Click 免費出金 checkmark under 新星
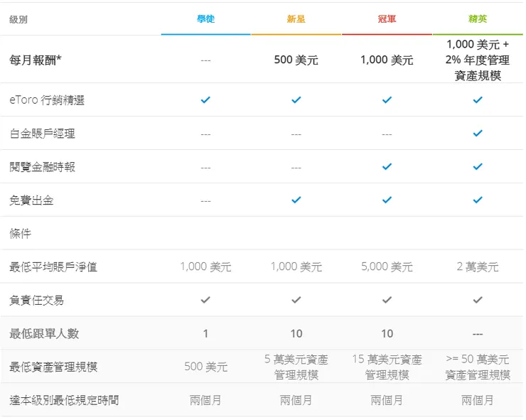The height and width of the screenshot is (420, 526). click(296, 200)
